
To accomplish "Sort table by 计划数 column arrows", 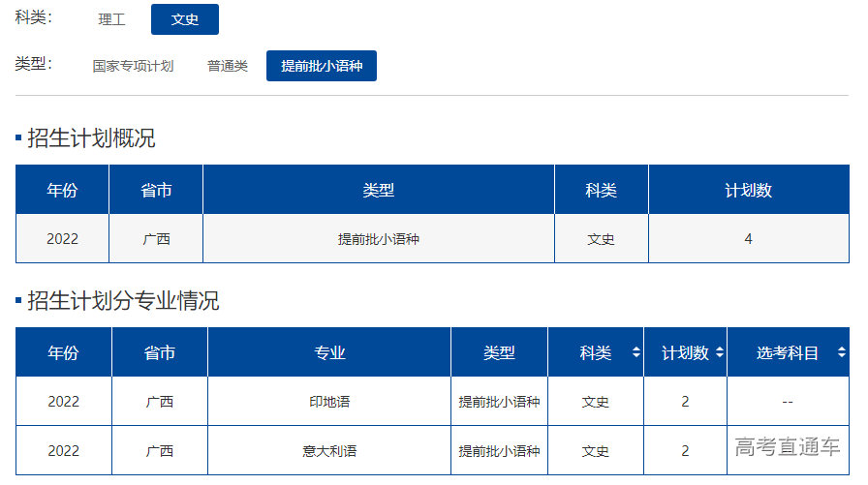I will (x=719, y=353).
